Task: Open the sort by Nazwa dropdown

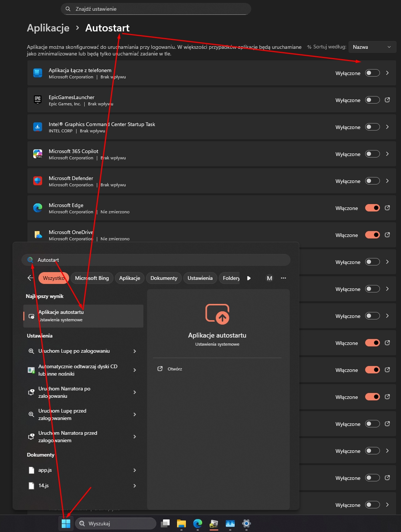Action: click(x=372, y=47)
